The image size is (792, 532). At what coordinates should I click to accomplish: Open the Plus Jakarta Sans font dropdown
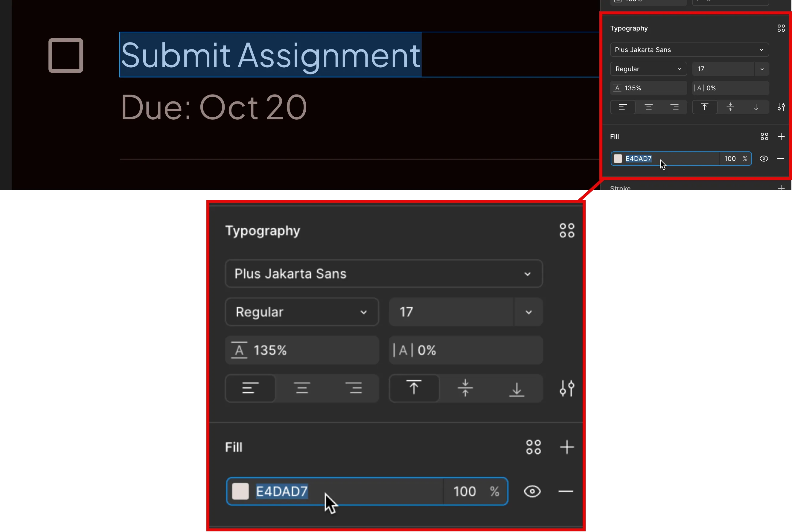coord(689,50)
